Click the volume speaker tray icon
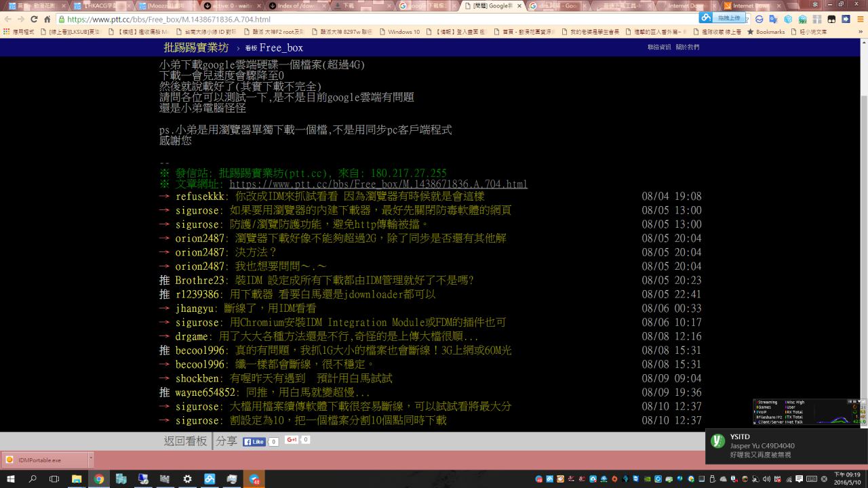The height and width of the screenshot is (488, 868). point(767,479)
